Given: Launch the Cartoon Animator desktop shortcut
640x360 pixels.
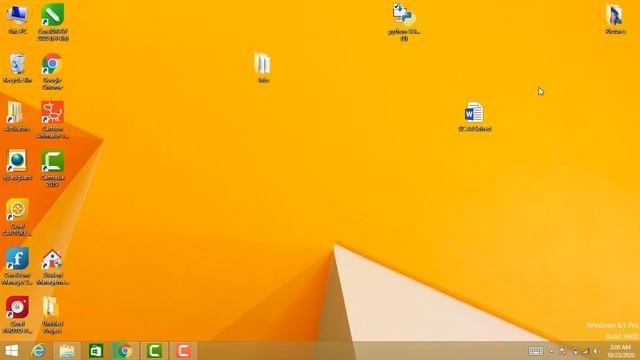Looking at the screenshot, I should click(52, 120).
